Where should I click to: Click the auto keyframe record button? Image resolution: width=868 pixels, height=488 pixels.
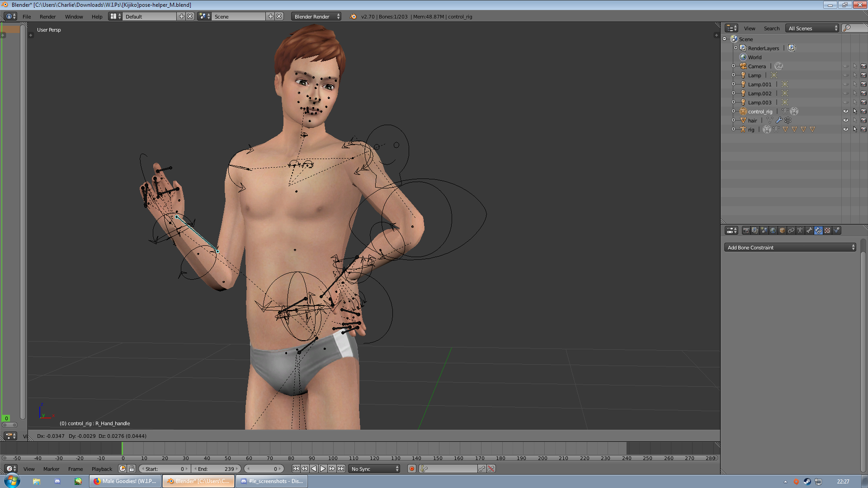(x=412, y=469)
